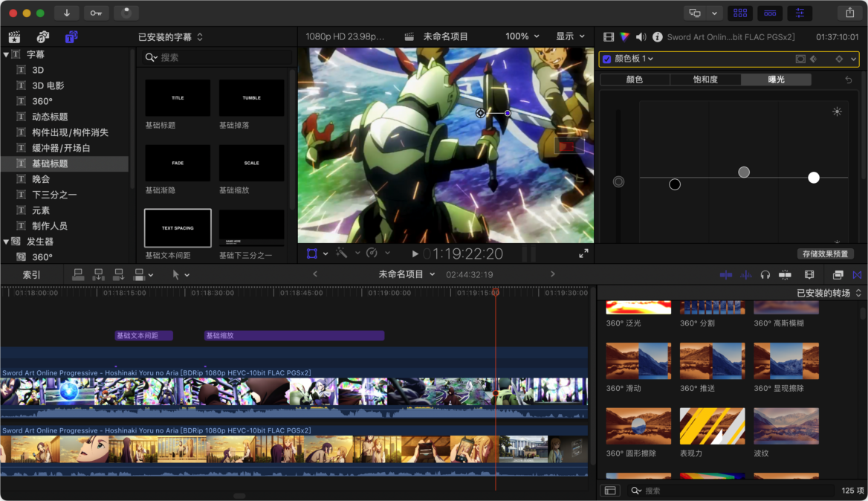Collapse the 字幕 category tree
Screen dimensions: 868x501
coord(6,54)
